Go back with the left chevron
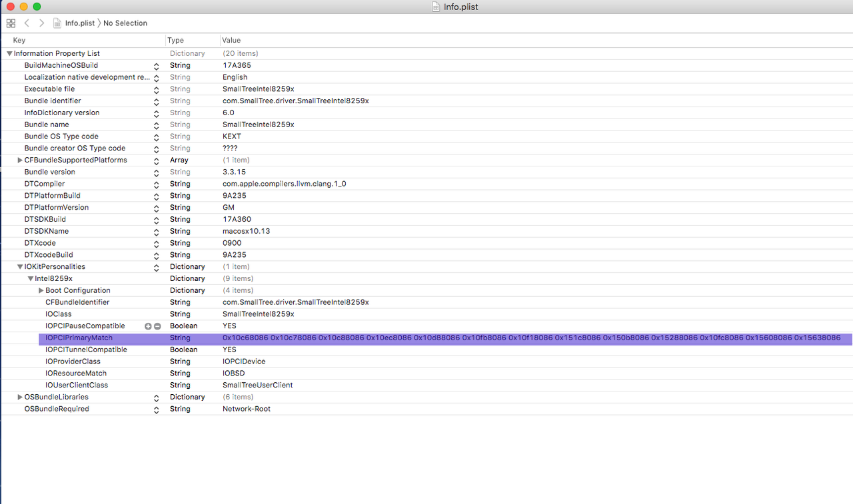 27,23
